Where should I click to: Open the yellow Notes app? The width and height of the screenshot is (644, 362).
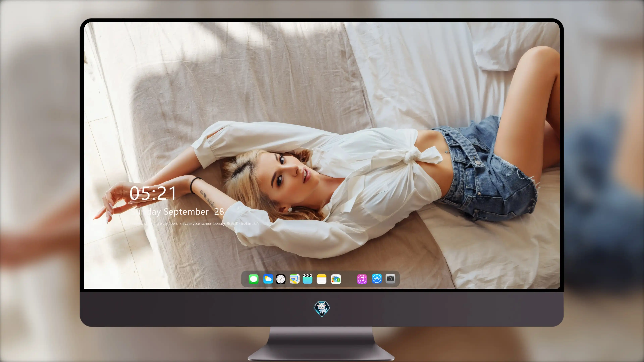[x=321, y=279]
